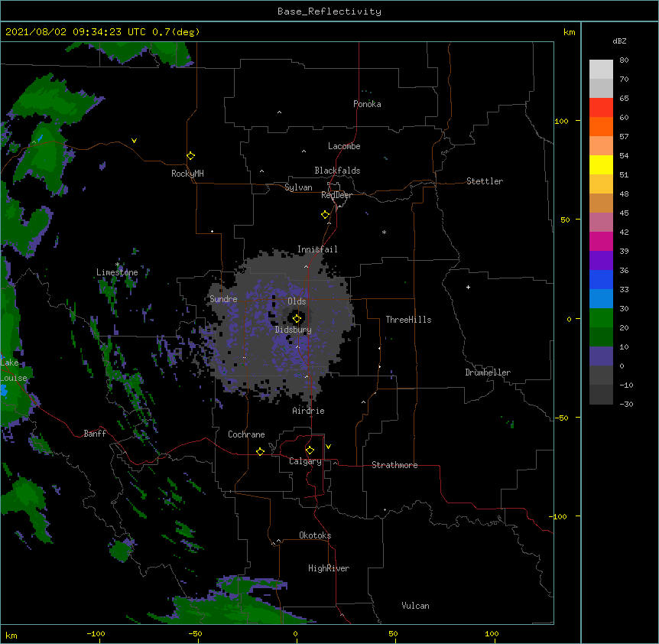Screen dimensions: 659x644
Task: Select the yellow diamond marker near Cochrane
Action: [x=260, y=451]
